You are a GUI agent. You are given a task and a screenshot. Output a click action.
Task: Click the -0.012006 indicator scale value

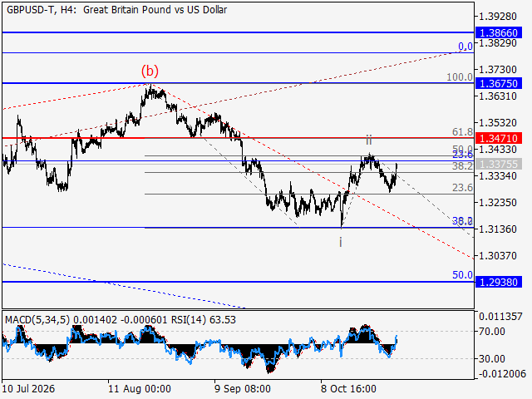(502, 374)
